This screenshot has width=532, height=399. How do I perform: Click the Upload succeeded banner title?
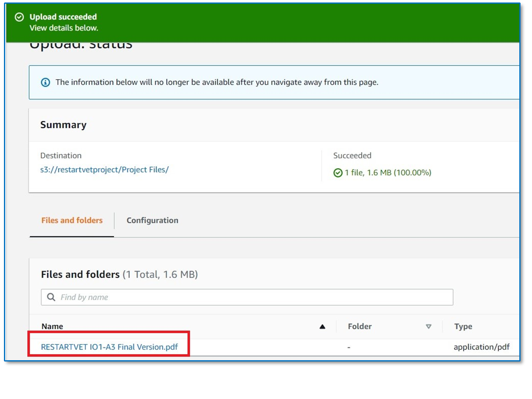click(x=63, y=17)
